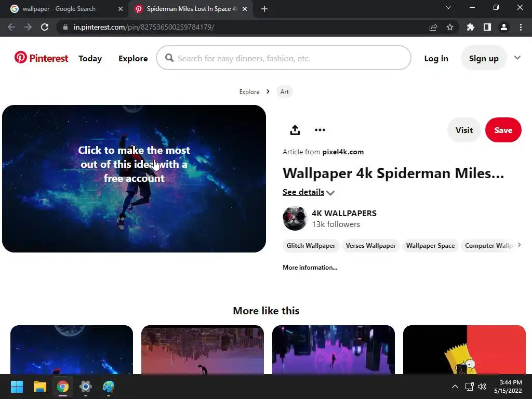Click the Wallpaper 4k Spiderman Miles title
The height and width of the screenshot is (399, 532).
tap(393, 173)
